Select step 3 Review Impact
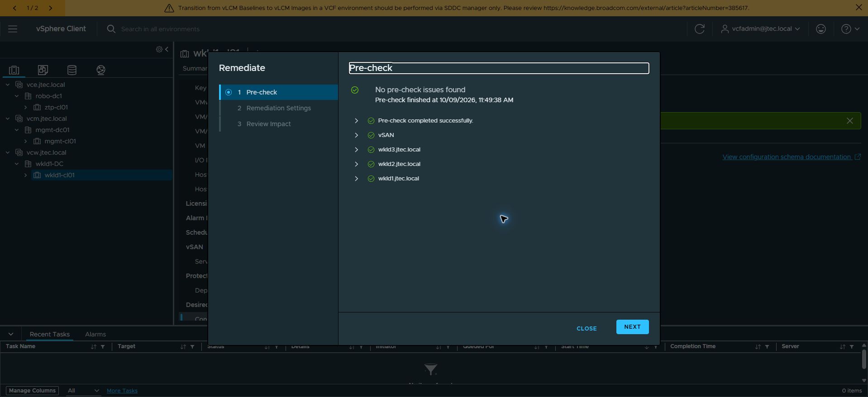Screen dimensions: 868x397 (x=279, y=124)
